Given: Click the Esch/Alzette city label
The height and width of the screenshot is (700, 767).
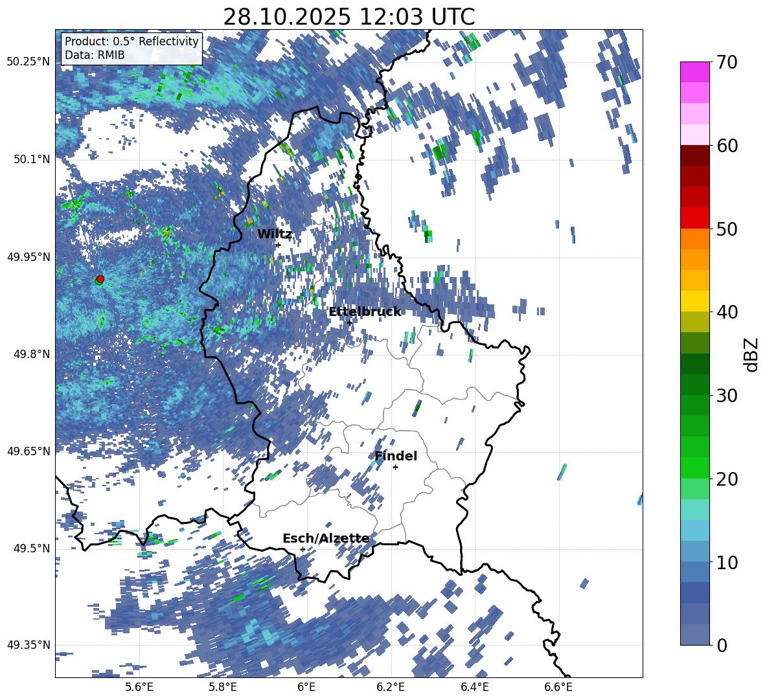Looking at the screenshot, I should coord(326,539).
